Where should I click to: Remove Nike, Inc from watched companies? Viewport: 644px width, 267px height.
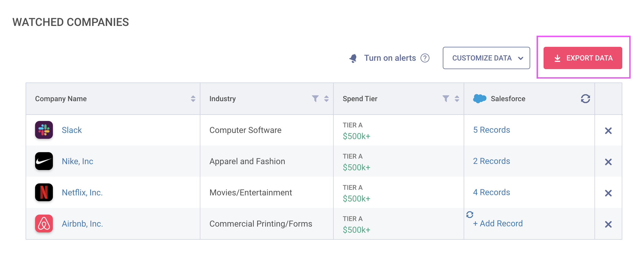(x=608, y=162)
